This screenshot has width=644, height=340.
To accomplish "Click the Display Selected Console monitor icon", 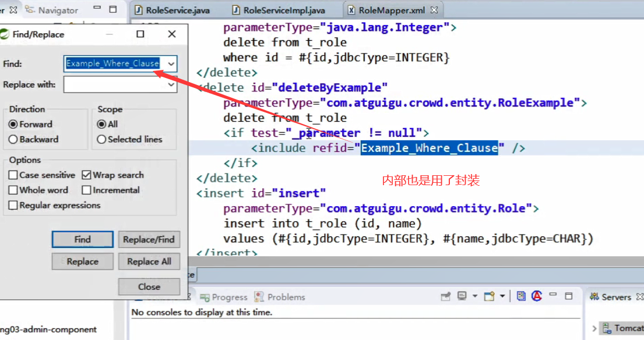I will 462,296.
